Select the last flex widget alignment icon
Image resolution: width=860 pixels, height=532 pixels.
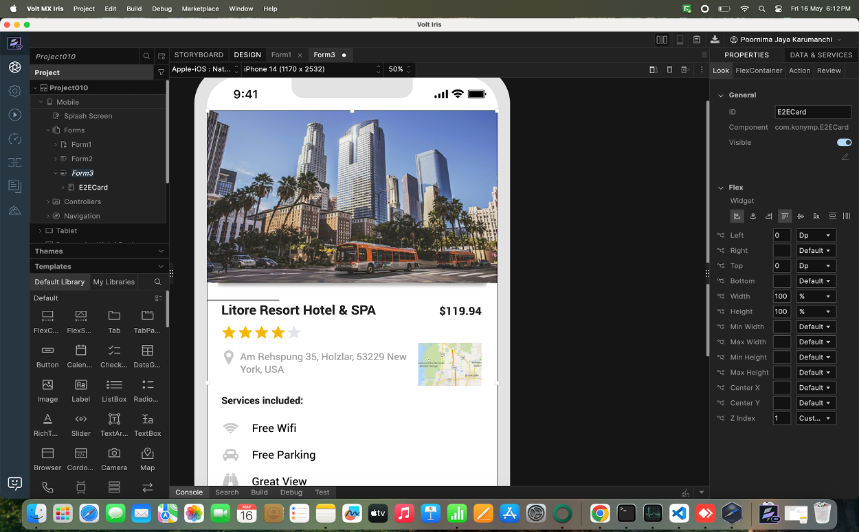[847, 216]
